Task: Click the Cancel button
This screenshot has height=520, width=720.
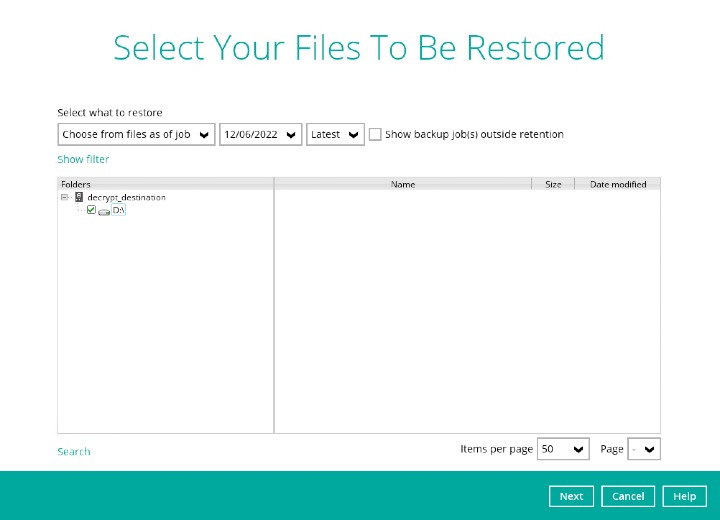Action: click(628, 496)
